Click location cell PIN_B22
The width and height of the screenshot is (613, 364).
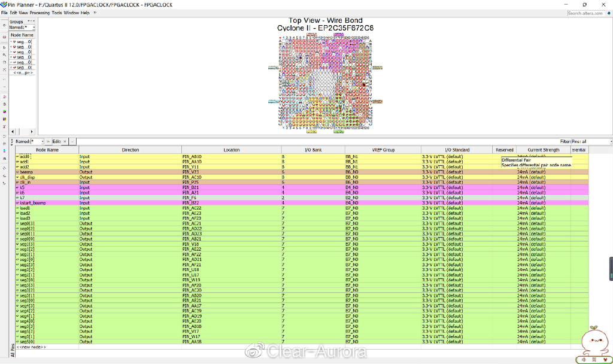[x=191, y=203]
